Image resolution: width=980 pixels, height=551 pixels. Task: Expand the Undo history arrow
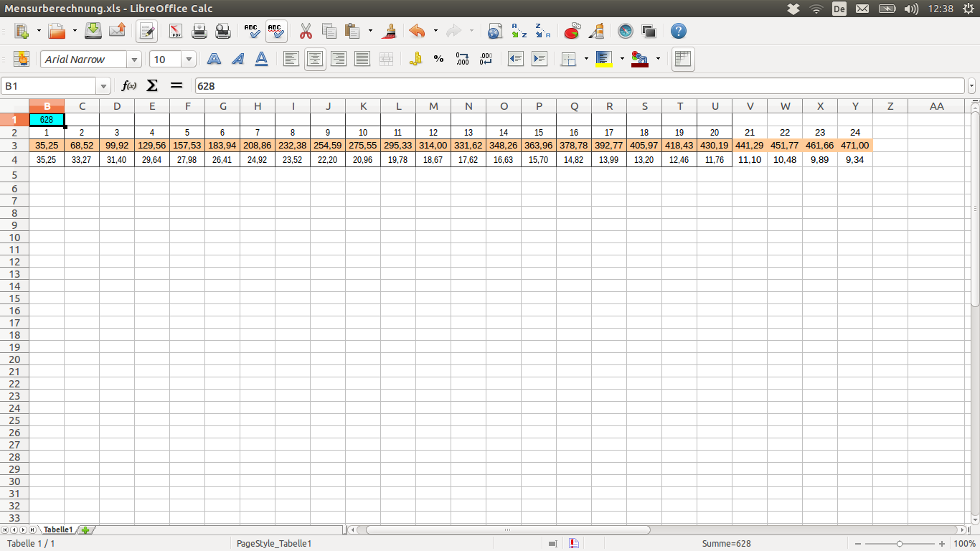point(435,31)
